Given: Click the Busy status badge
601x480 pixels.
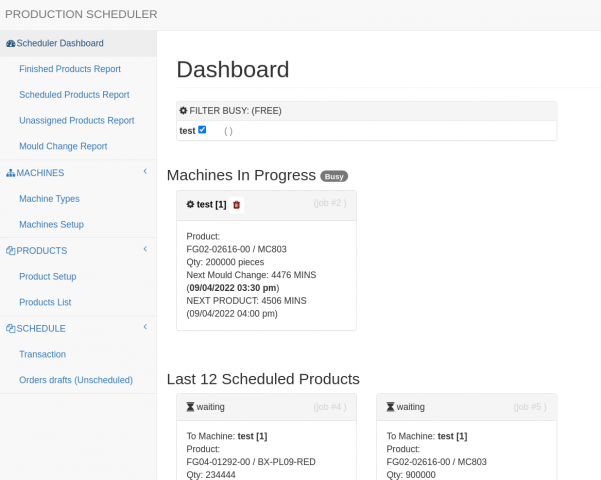Looking at the screenshot, I should tap(334, 176).
